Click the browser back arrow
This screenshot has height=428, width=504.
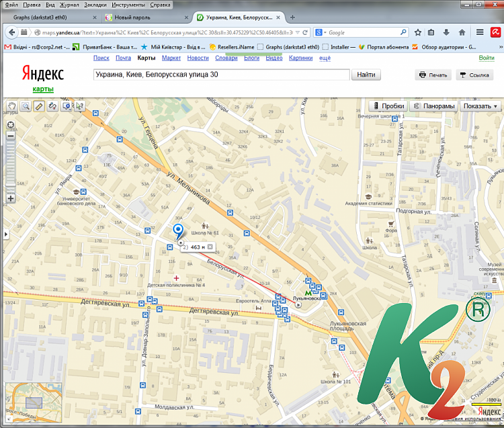click(12, 32)
